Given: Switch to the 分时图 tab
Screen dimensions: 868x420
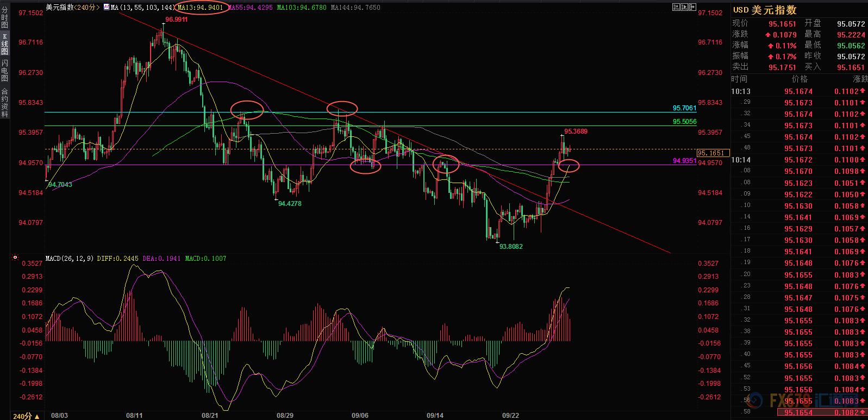Looking at the screenshot, I should (x=5, y=17).
